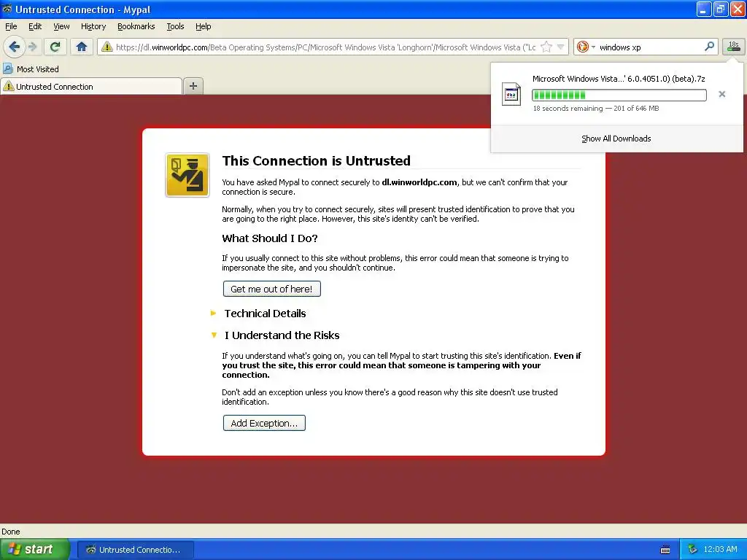Open the Bookmarks menu

coord(136,26)
